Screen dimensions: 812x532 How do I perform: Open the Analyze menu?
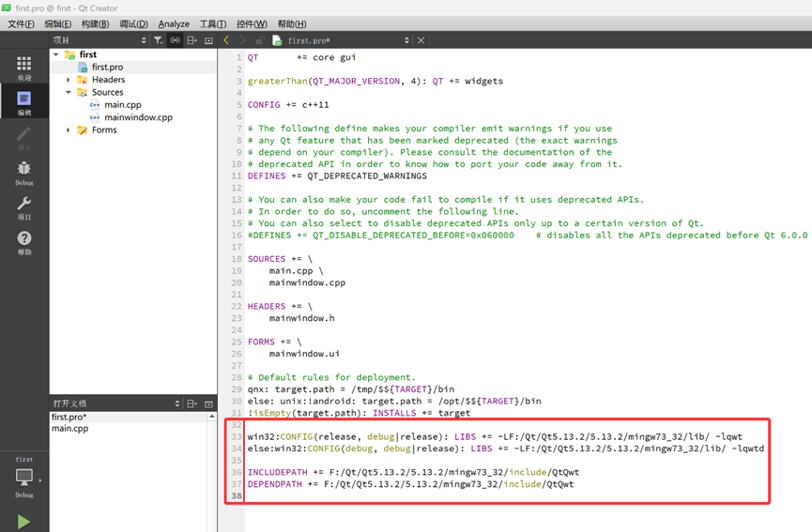point(174,23)
